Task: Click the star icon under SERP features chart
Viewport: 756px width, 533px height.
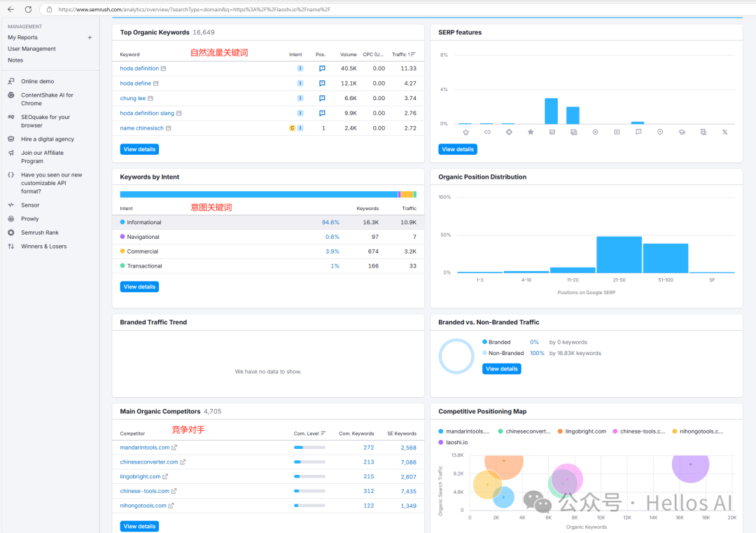Action: tap(531, 132)
